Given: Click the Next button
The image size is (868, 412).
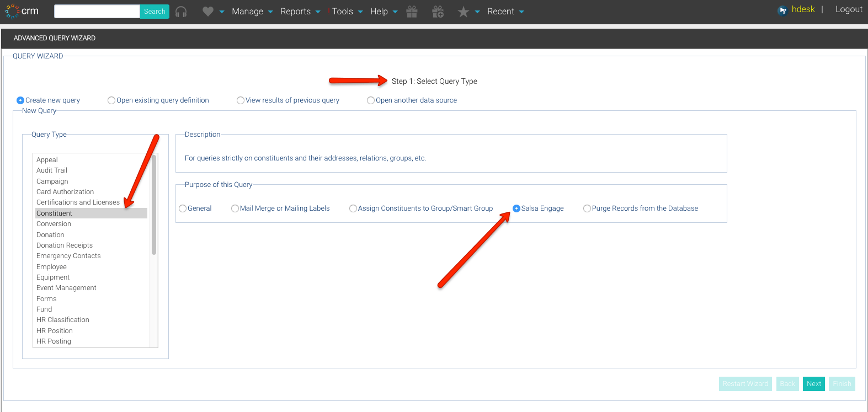Looking at the screenshot, I should [x=814, y=384].
